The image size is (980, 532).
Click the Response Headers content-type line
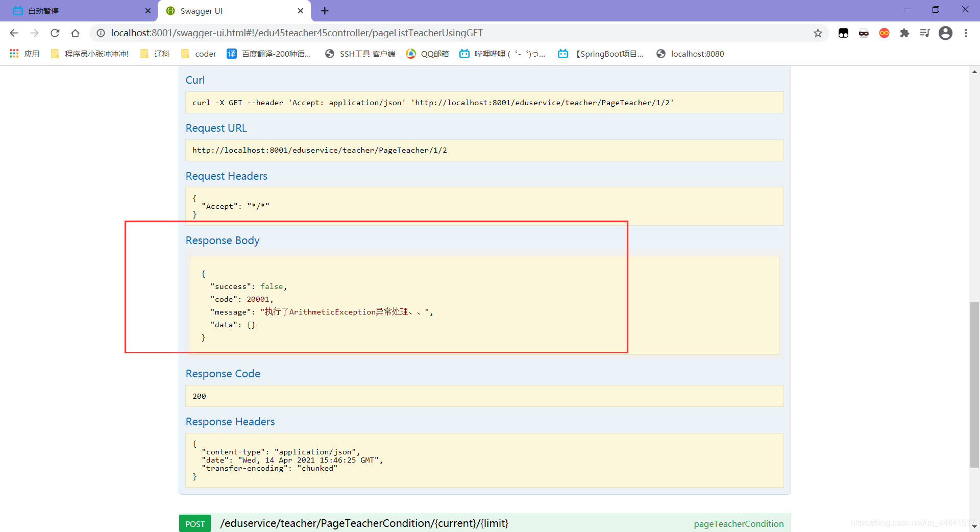281,452
